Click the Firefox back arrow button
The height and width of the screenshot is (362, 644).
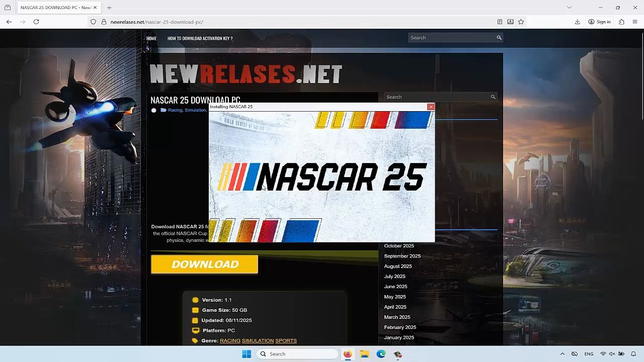[9, 22]
